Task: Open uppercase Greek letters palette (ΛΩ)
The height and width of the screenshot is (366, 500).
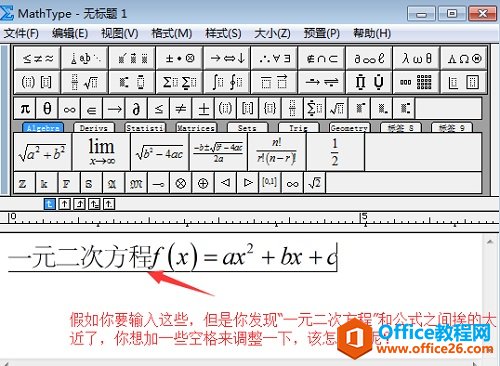Action: (464, 59)
